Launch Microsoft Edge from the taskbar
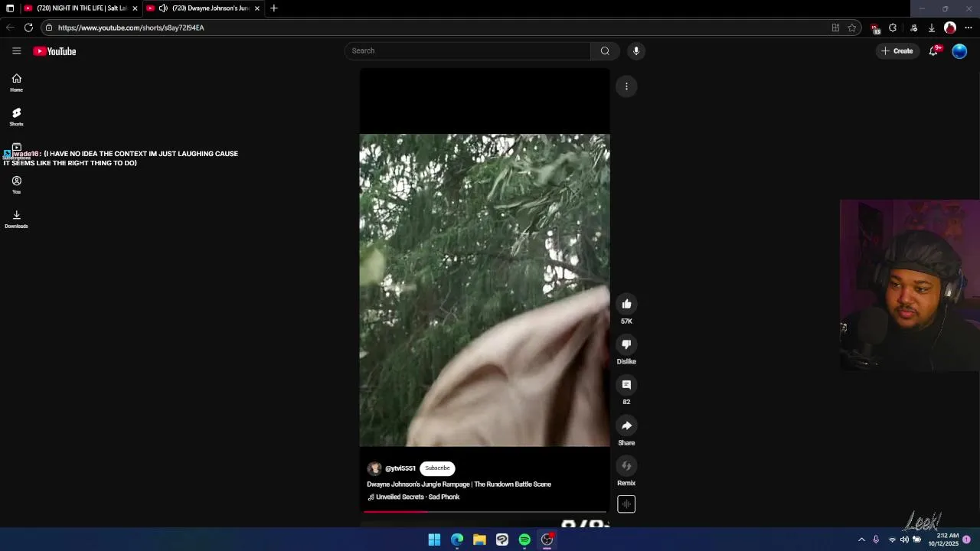Screen dimensions: 980x551 coord(457,540)
